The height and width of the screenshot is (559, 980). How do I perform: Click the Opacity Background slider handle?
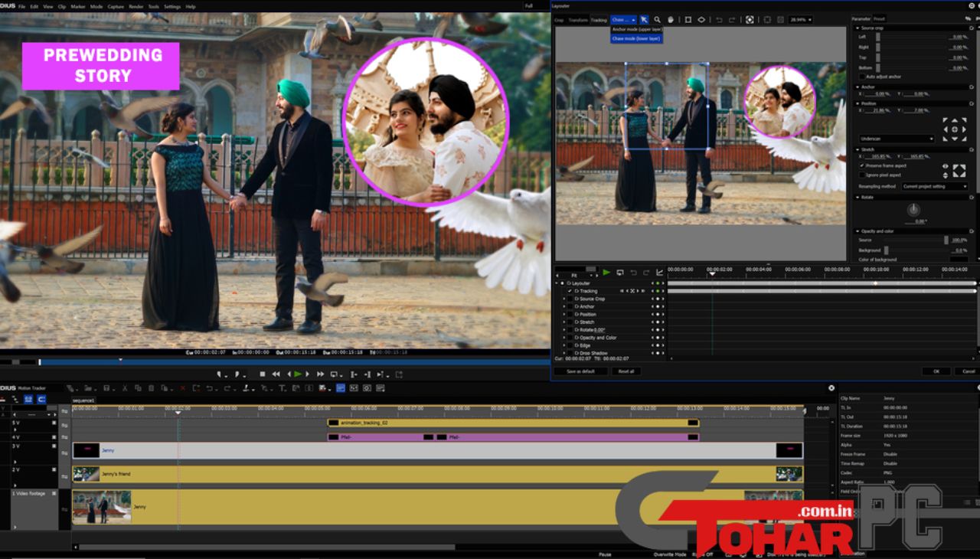pyautogui.click(x=887, y=250)
